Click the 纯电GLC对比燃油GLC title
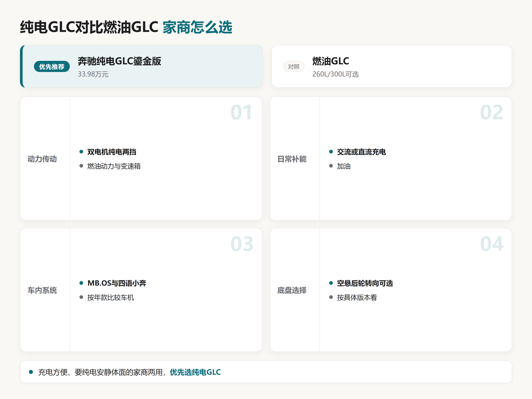 click(89, 27)
